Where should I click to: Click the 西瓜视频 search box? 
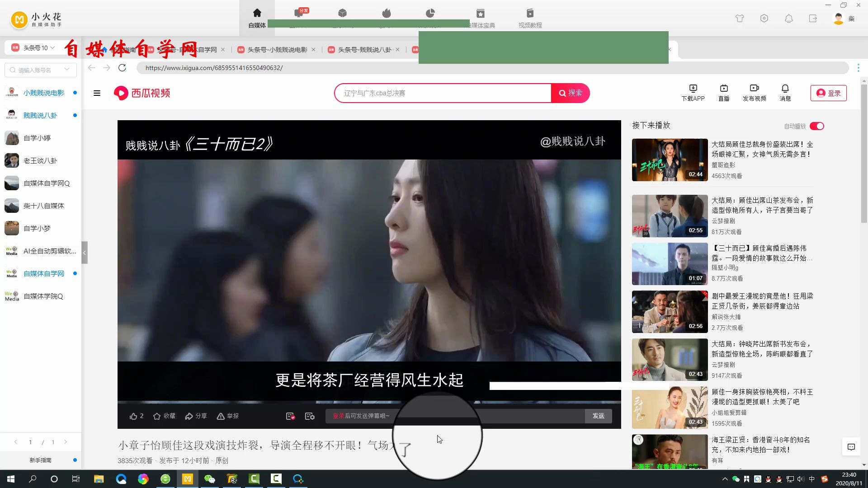pos(443,93)
